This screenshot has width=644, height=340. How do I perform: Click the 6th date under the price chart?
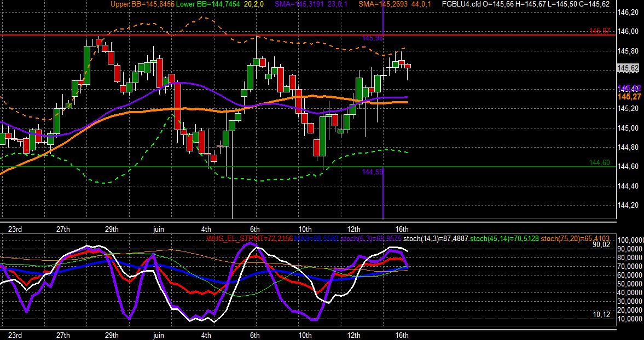coord(254,229)
